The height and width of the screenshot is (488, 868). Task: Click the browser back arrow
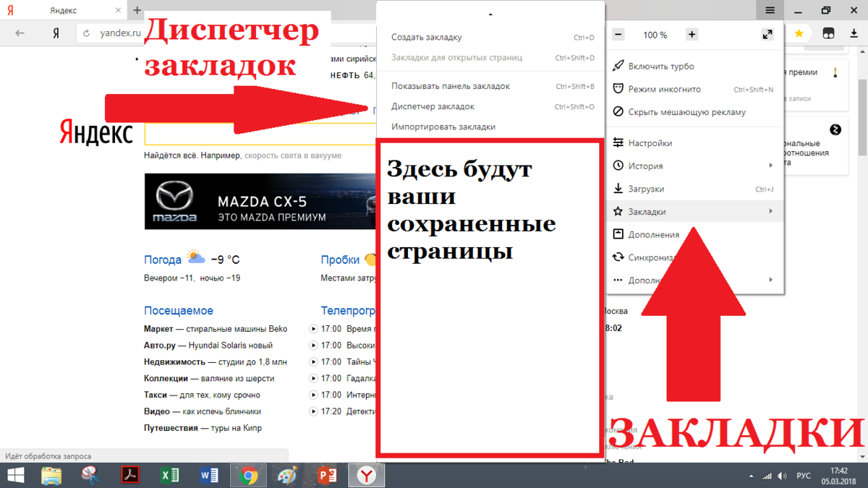click(20, 33)
